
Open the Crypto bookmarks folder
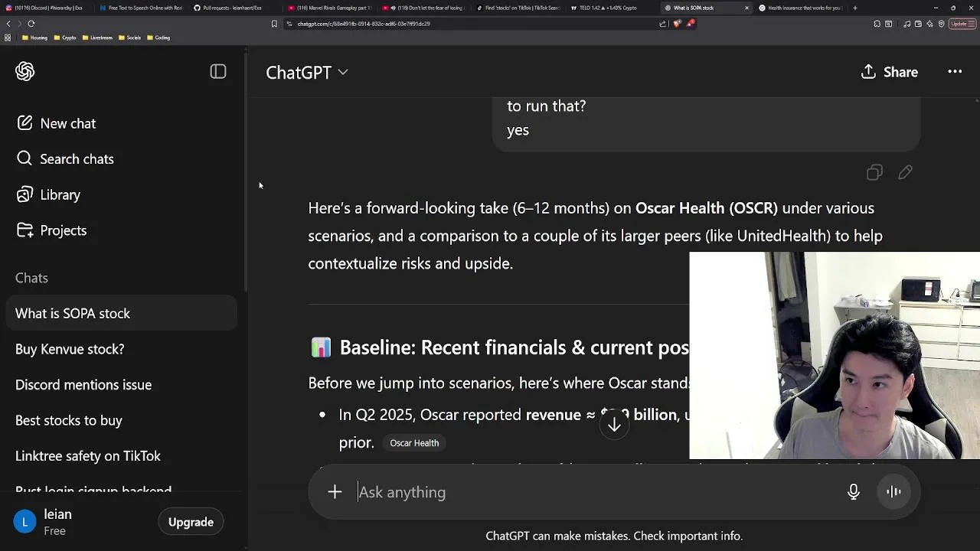[66, 37]
